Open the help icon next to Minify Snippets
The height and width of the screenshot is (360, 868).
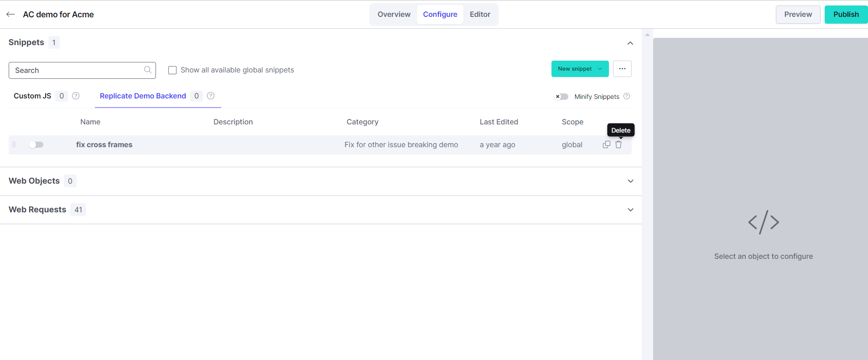click(x=627, y=96)
